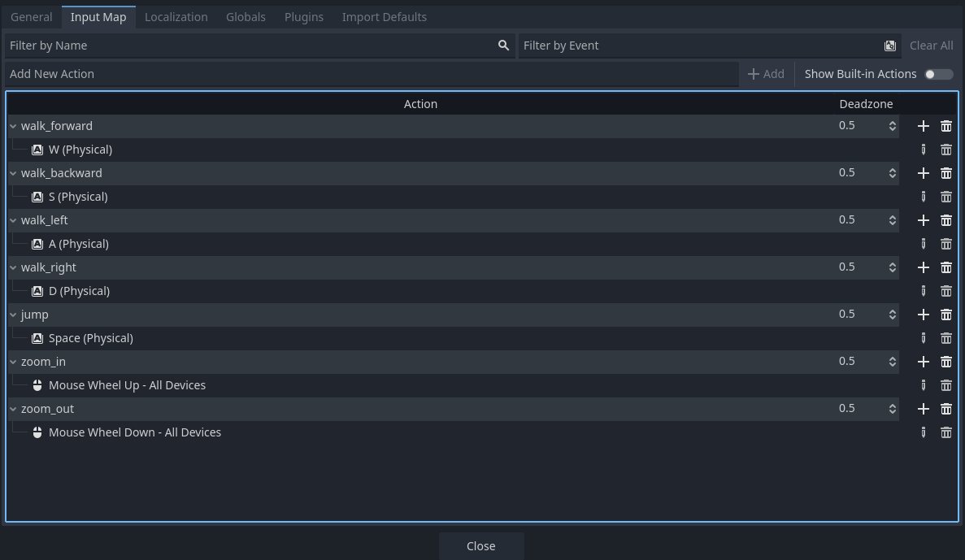Click the zoom_in deadzone value
This screenshot has height=560, width=965.
coord(847,361)
